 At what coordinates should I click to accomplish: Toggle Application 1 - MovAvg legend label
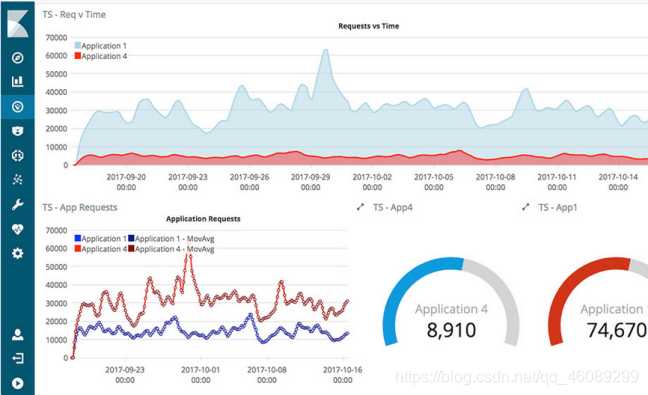tap(175, 239)
